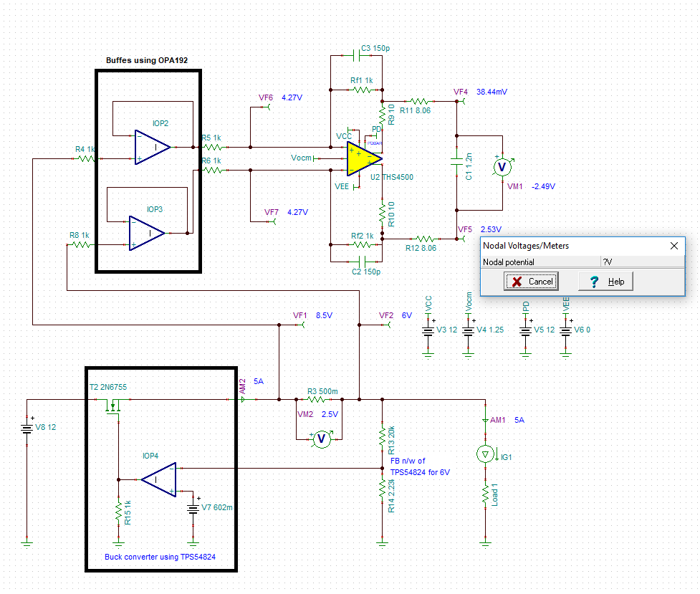Select the AM2 ammeter symbol
700x594 pixels.
click(x=242, y=399)
